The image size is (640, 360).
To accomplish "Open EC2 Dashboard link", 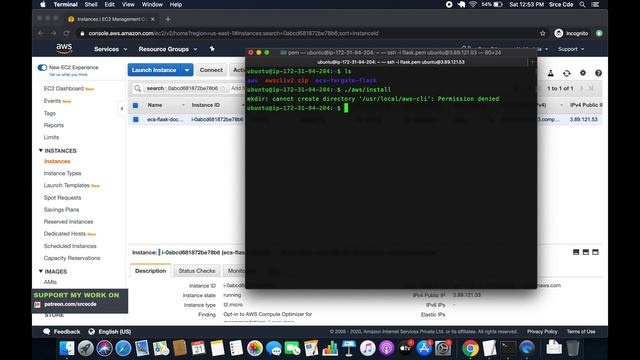I will 64,89.
